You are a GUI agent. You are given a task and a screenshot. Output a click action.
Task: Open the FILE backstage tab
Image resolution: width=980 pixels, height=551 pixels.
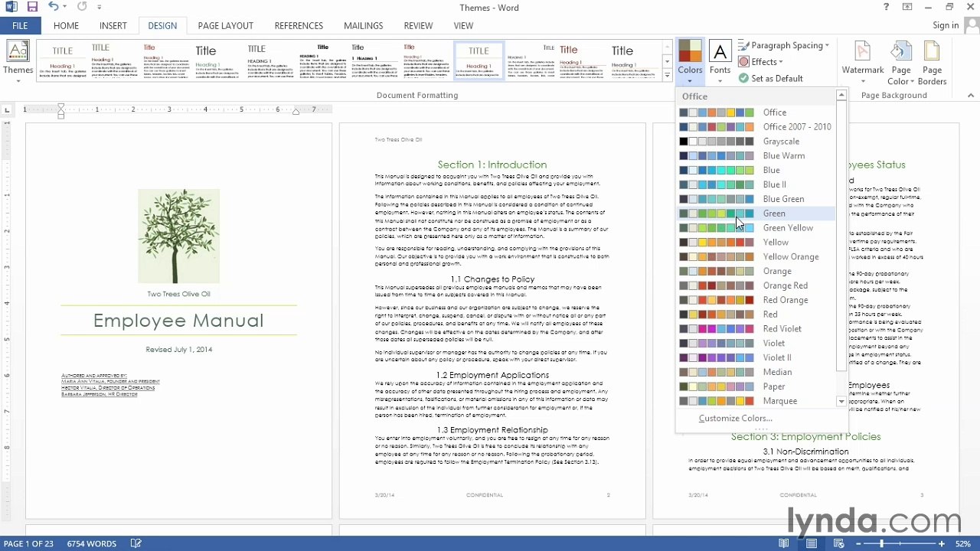pyautogui.click(x=21, y=25)
